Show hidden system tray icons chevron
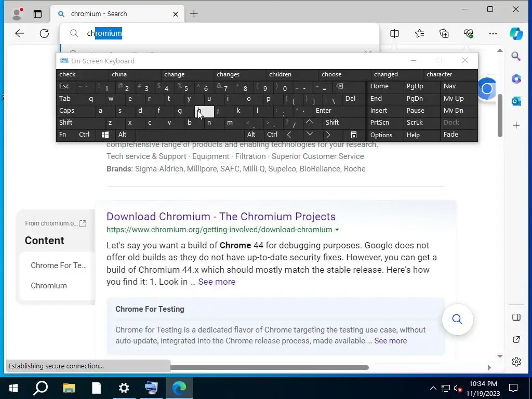This screenshot has width=532, height=399. 433,388
